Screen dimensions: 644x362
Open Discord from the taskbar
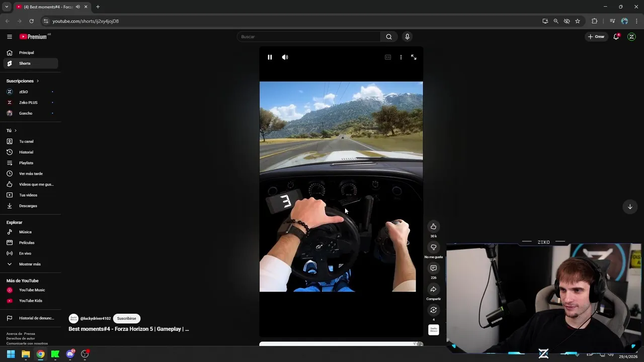[70, 354]
